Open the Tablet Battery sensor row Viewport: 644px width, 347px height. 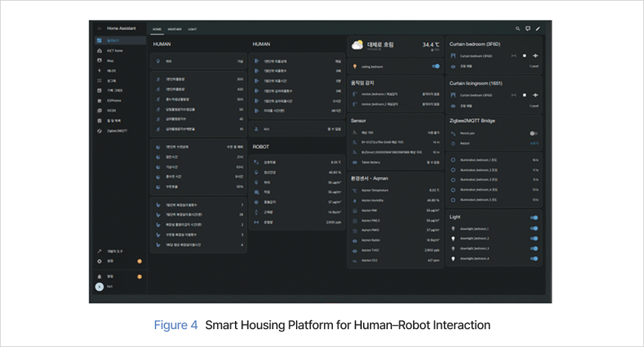pyautogui.click(x=395, y=163)
